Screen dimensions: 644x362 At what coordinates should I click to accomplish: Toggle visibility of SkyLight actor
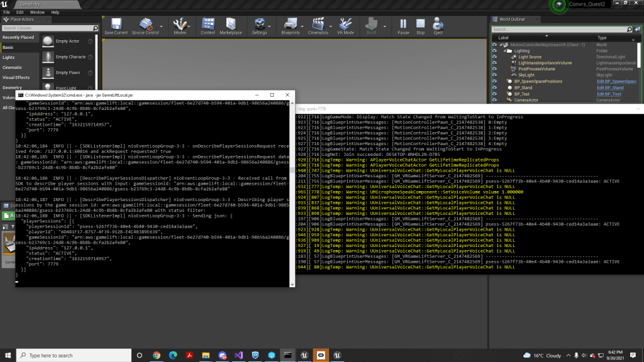tap(495, 75)
